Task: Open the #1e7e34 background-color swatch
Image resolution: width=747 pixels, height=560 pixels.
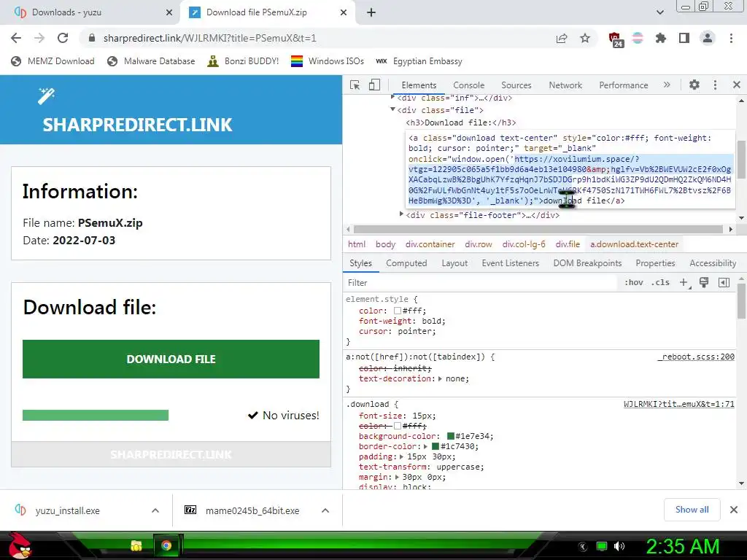Action: (x=451, y=436)
